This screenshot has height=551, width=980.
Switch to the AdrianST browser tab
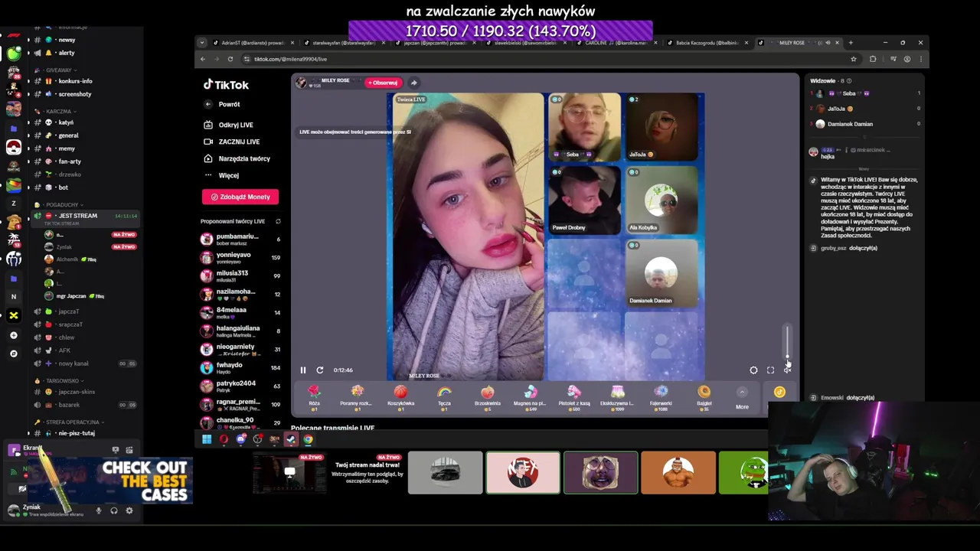point(254,43)
